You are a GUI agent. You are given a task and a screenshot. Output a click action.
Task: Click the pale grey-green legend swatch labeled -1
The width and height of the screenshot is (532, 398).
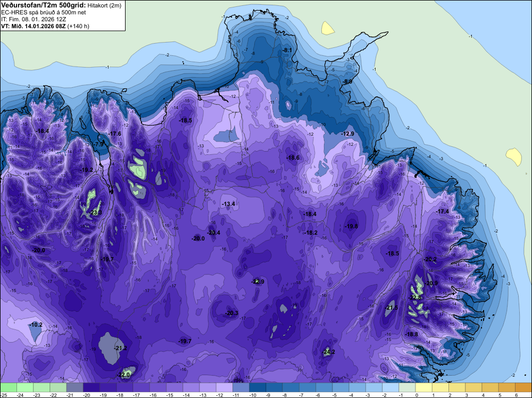click(407, 387)
